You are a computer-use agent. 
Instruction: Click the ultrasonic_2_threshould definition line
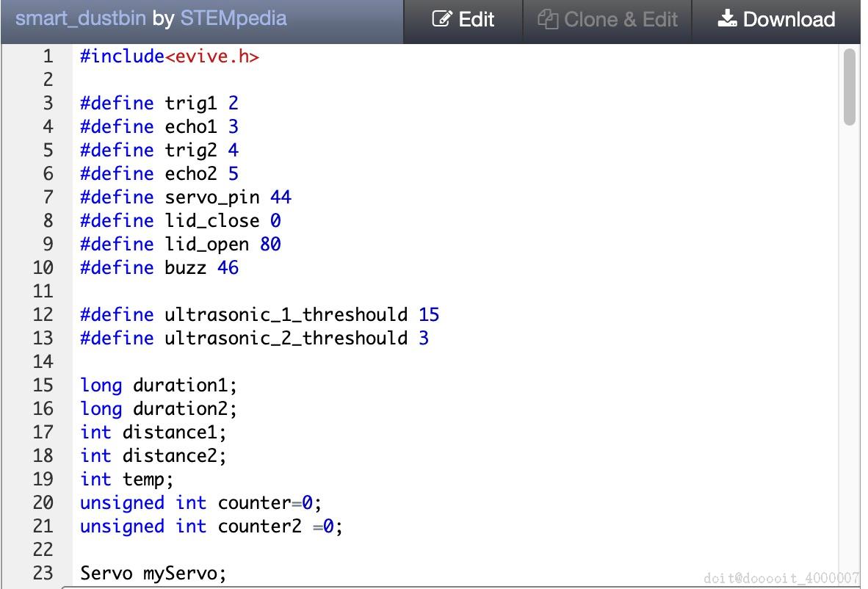coord(255,339)
